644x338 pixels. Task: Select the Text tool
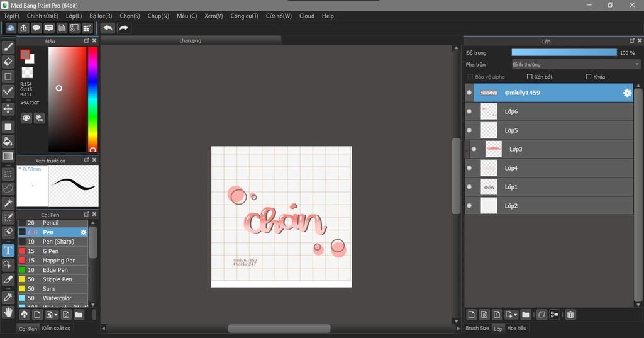pos(8,250)
